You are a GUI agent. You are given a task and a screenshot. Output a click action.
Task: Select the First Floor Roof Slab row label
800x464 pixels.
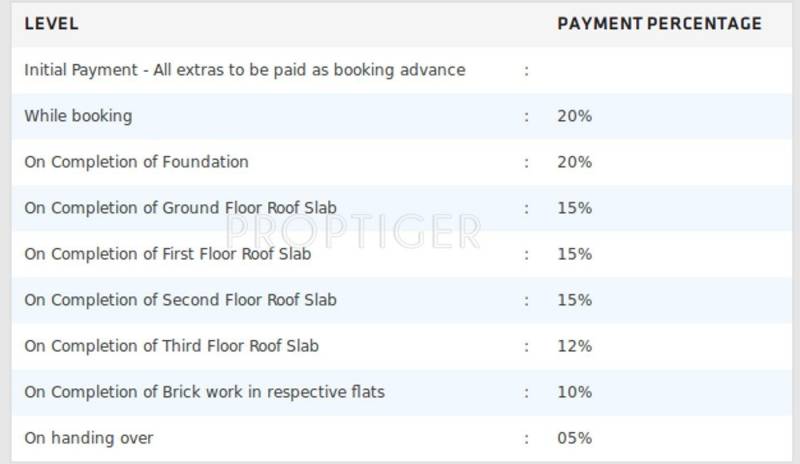pos(167,254)
